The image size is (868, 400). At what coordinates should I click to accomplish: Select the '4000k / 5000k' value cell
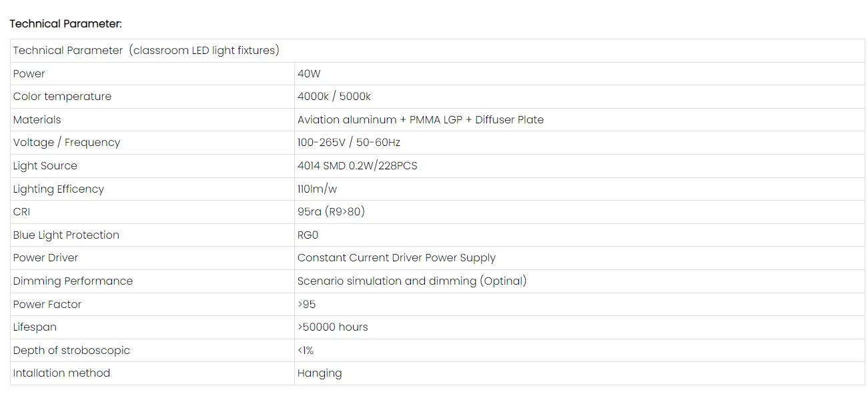point(334,97)
